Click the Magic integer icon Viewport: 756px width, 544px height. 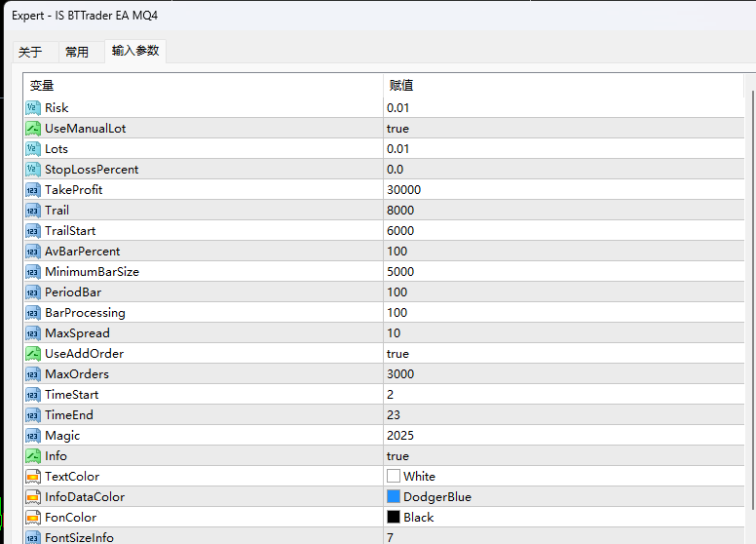(32, 436)
